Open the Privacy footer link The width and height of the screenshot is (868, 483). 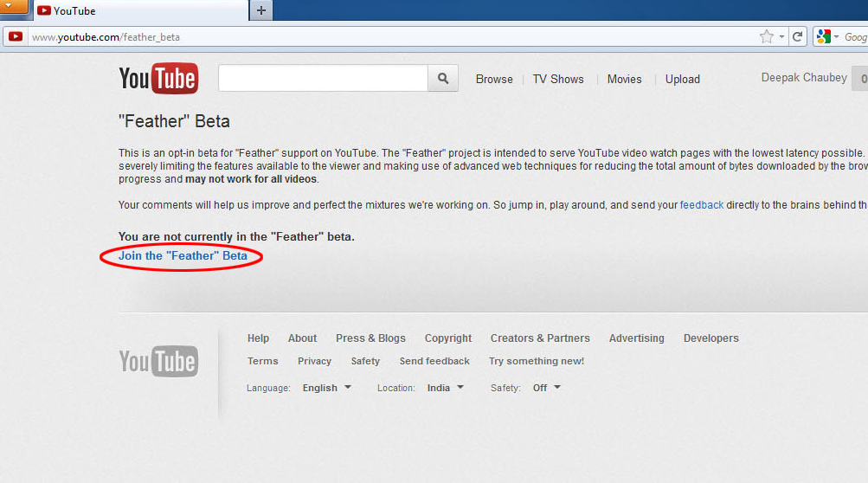[314, 361]
